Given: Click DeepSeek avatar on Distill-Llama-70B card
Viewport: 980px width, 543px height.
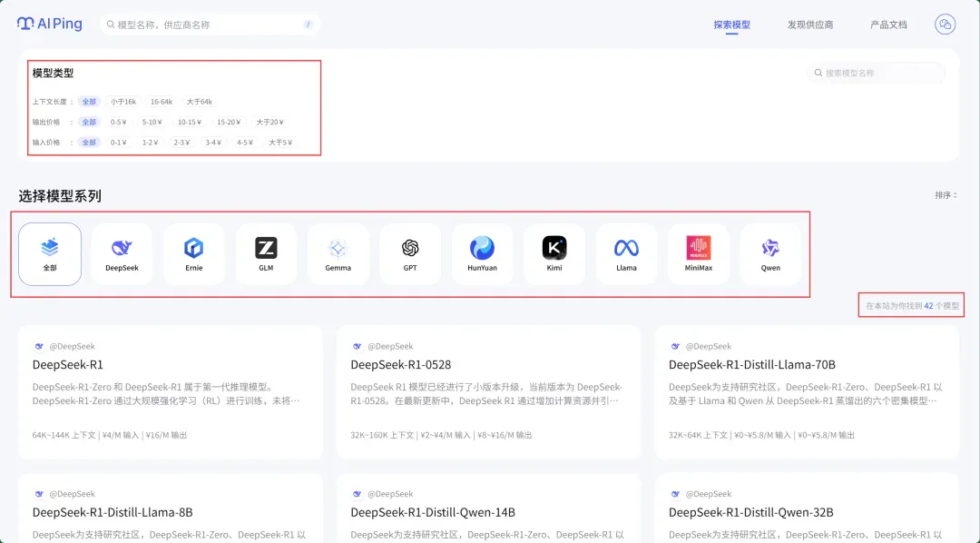Looking at the screenshot, I should (675, 346).
